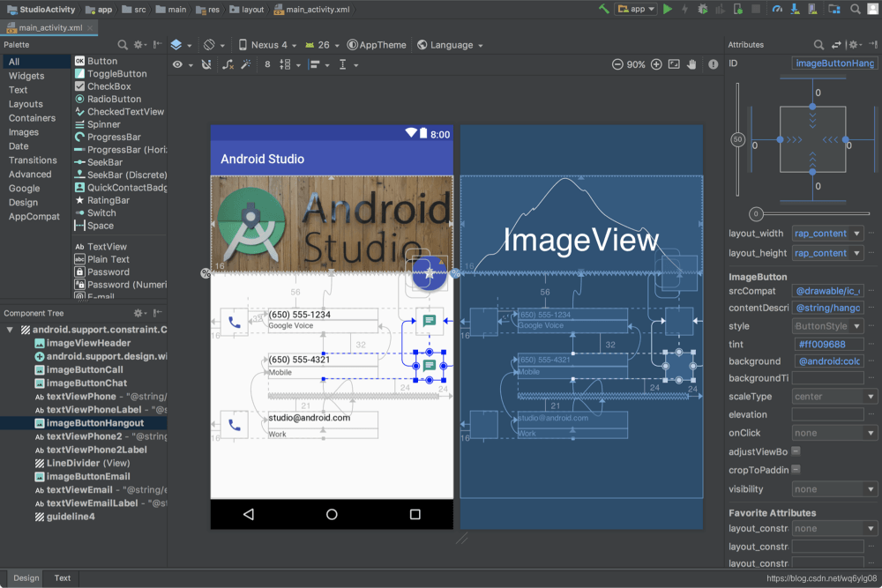The height and width of the screenshot is (588, 882).
Task: Click the layout breadcrumb folder
Action: pos(246,9)
